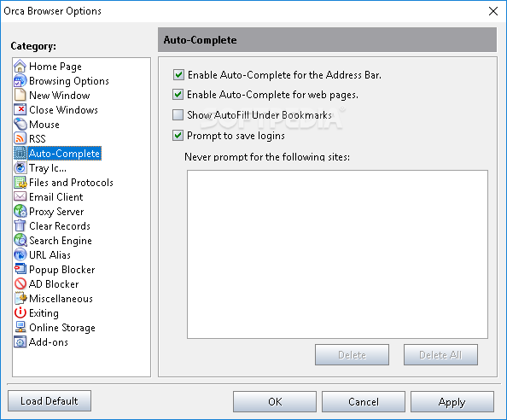Click the greyed-out Delete All button
This screenshot has width=507, height=420.
pos(440,354)
